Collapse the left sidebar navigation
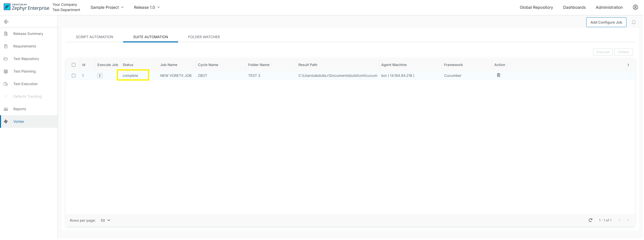Viewport: 644px width, 240px height. (x=6, y=22)
